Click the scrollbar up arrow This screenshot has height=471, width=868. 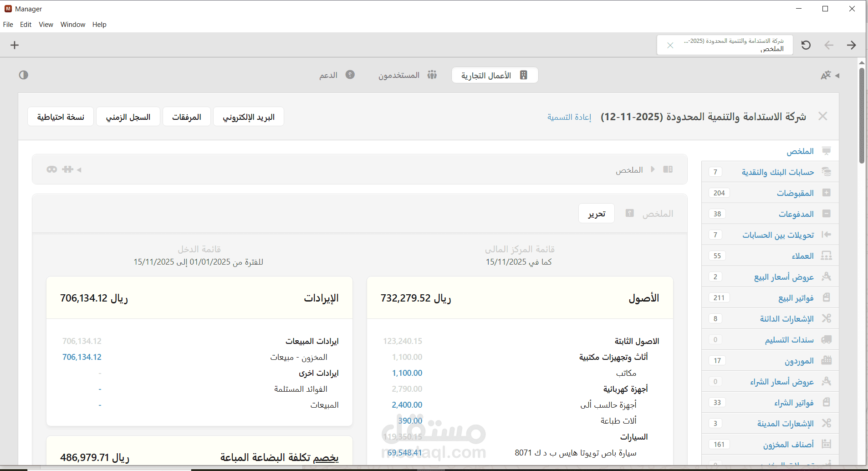point(862,62)
